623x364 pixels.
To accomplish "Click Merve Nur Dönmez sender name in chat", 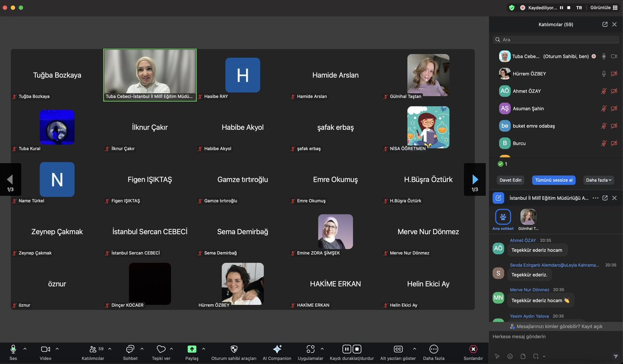I will pos(529,290).
